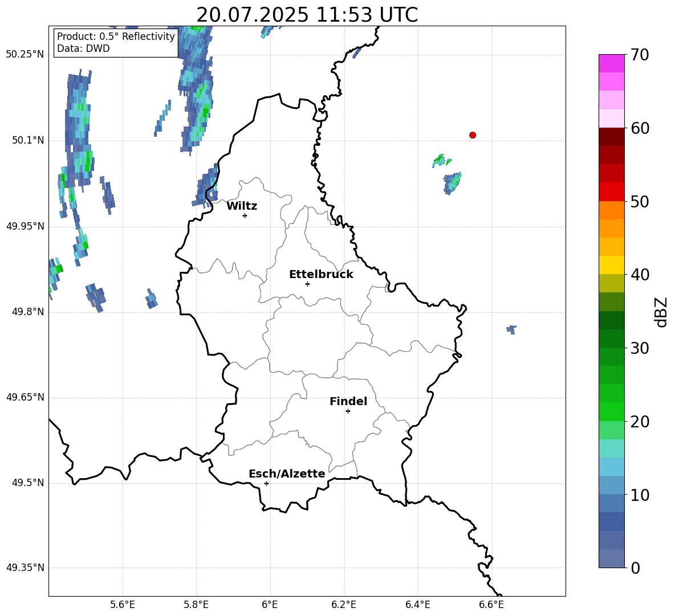This screenshot has height=616, width=675.
Task: Click the 'Product: 0.5° Reflectivity' text
Action: [116, 36]
